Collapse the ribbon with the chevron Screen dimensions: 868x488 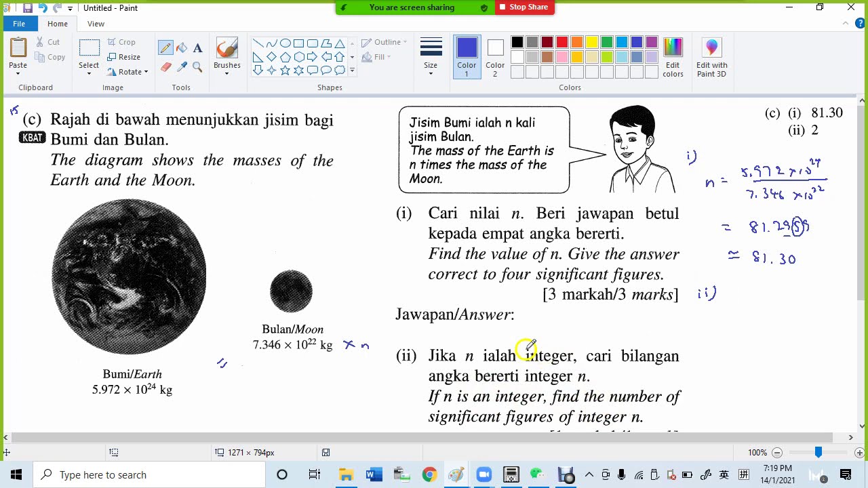(846, 24)
